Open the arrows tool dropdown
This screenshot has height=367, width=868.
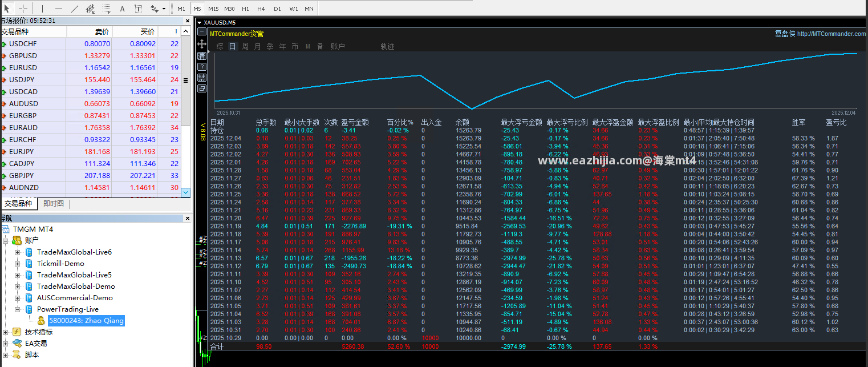click(x=164, y=9)
